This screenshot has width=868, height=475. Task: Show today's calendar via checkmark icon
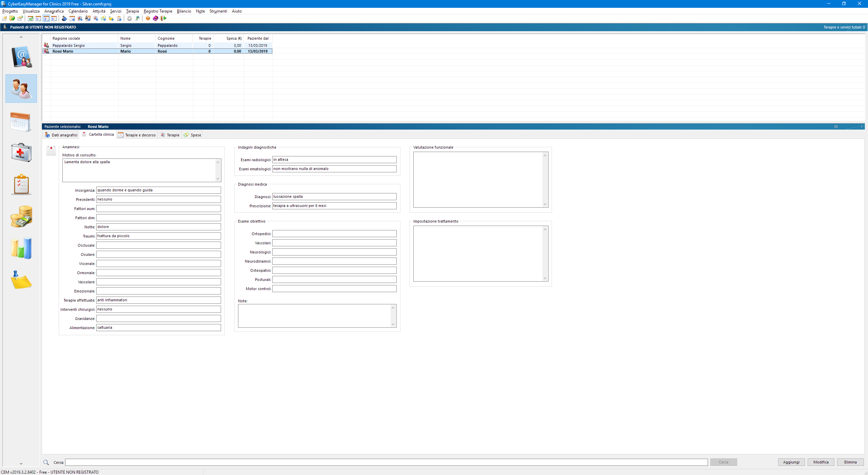tap(31, 18)
